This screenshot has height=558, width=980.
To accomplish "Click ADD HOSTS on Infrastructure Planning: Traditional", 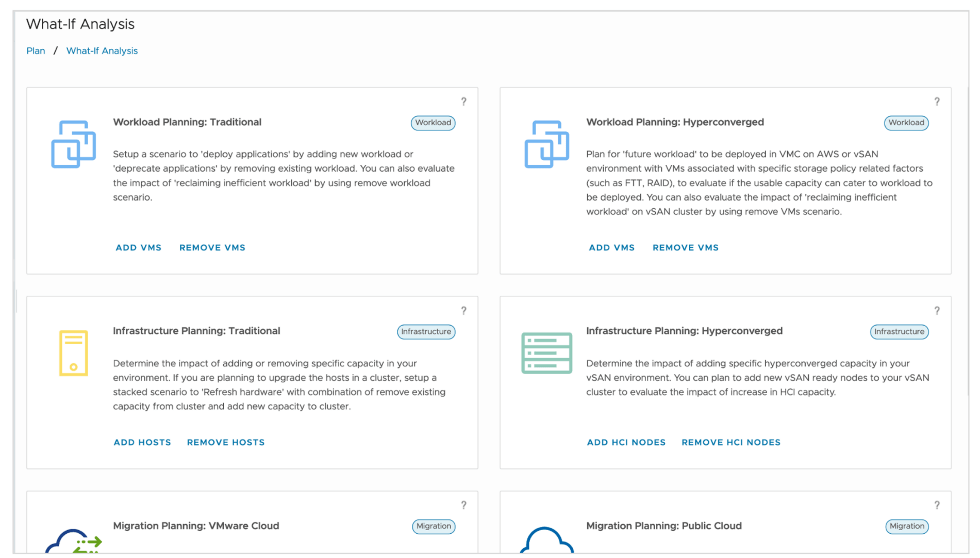I will tap(142, 442).
